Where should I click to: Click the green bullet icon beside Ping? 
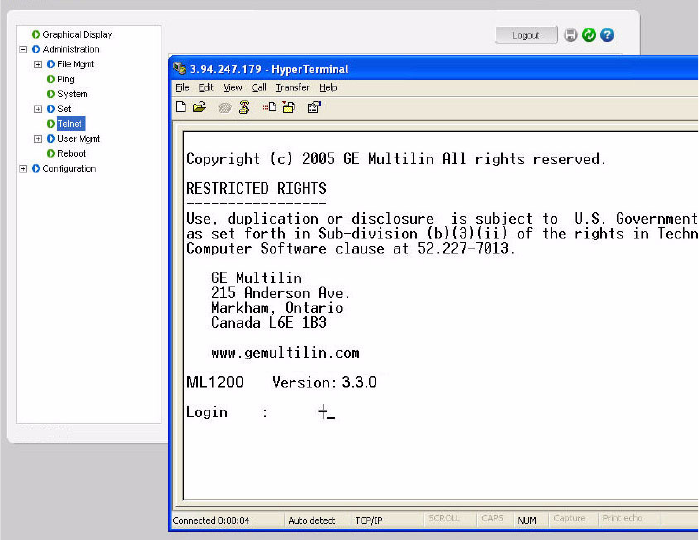51,79
